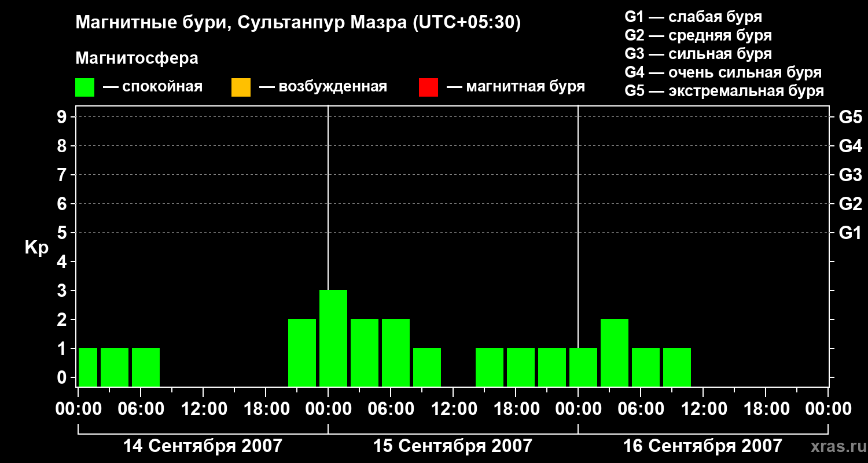Click the 12:00 time label above 14 Сентября

pyautogui.click(x=203, y=409)
